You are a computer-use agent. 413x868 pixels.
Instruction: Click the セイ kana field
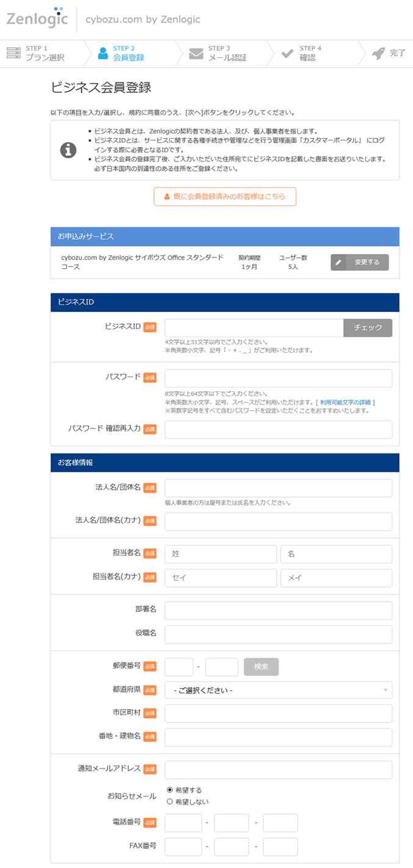221,578
